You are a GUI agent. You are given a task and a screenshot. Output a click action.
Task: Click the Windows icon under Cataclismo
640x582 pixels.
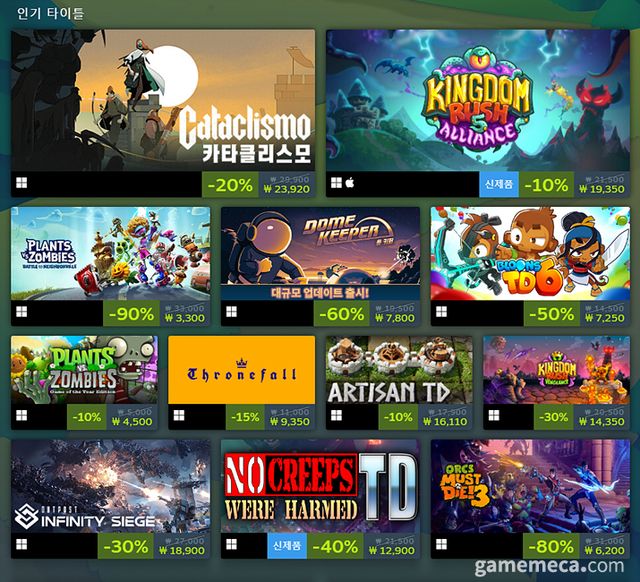(x=22, y=183)
